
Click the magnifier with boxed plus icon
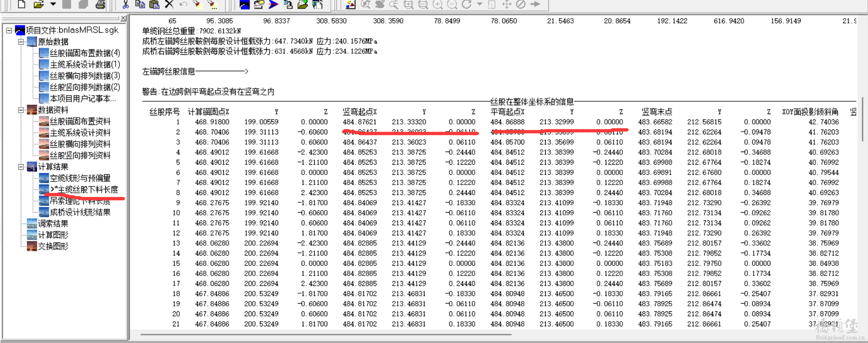coord(409,5)
